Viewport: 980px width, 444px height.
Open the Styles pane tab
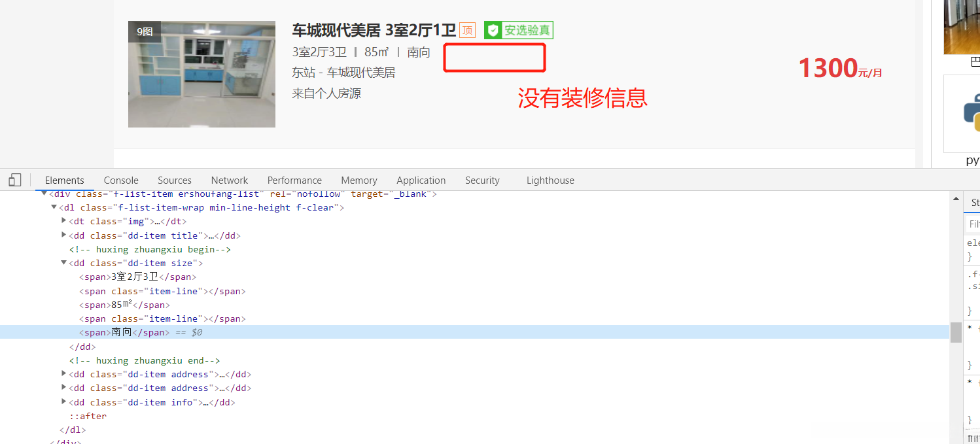(974, 203)
